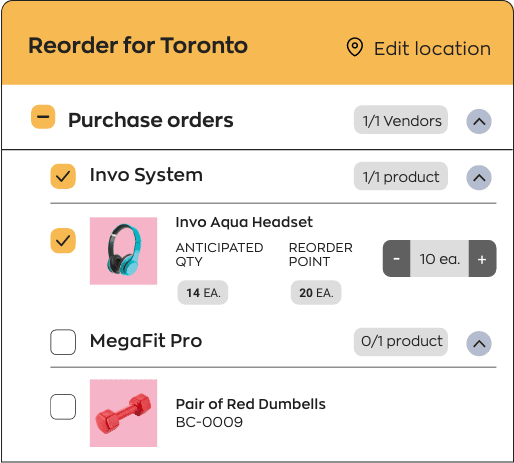
Task: Click the location pin icon
Action: (355, 47)
